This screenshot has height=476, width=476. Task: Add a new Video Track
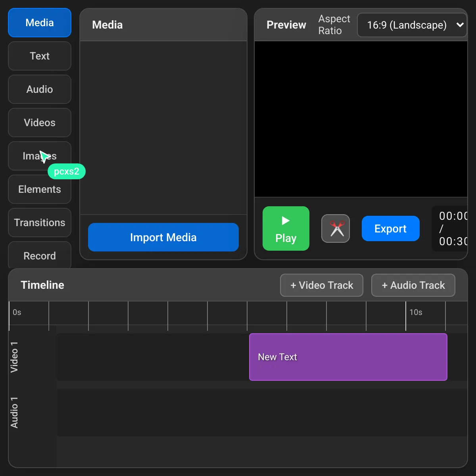coord(321,285)
